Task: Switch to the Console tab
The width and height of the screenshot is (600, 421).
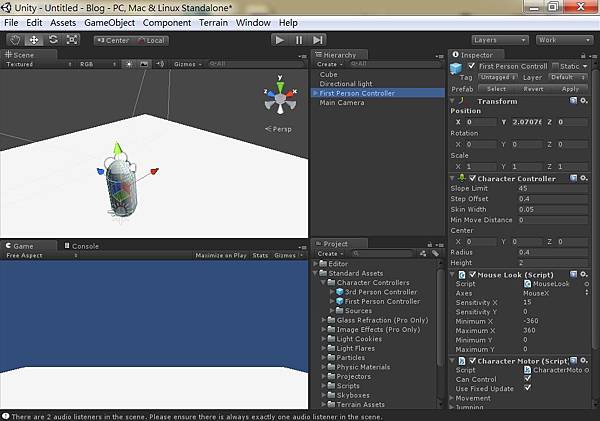Action: pyautogui.click(x=82, y=246)
